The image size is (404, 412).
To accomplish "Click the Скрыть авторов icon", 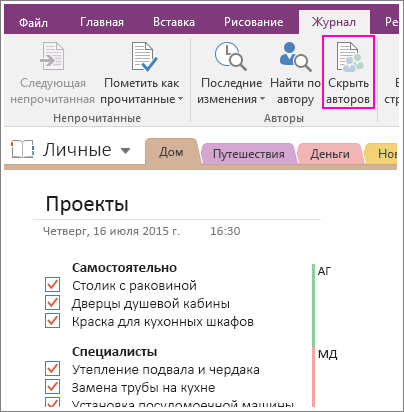I will pyautogui.click(x=349, y=57).
